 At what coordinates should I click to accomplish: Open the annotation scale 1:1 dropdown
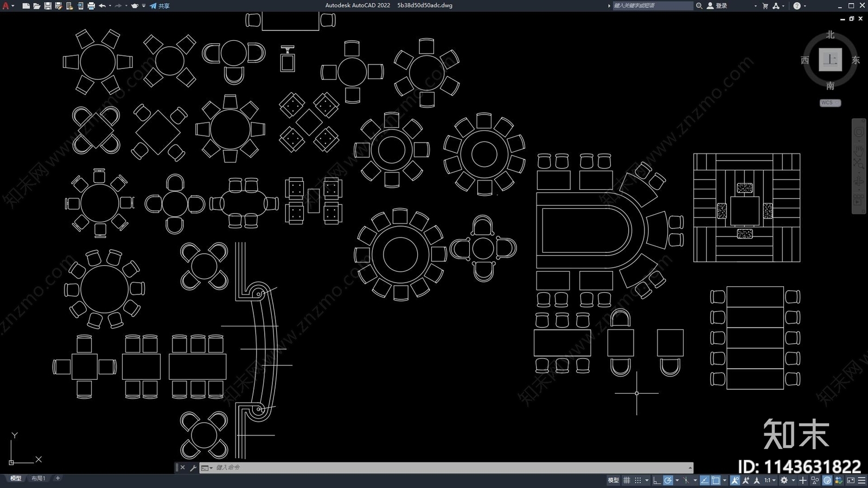click(769, 480)
